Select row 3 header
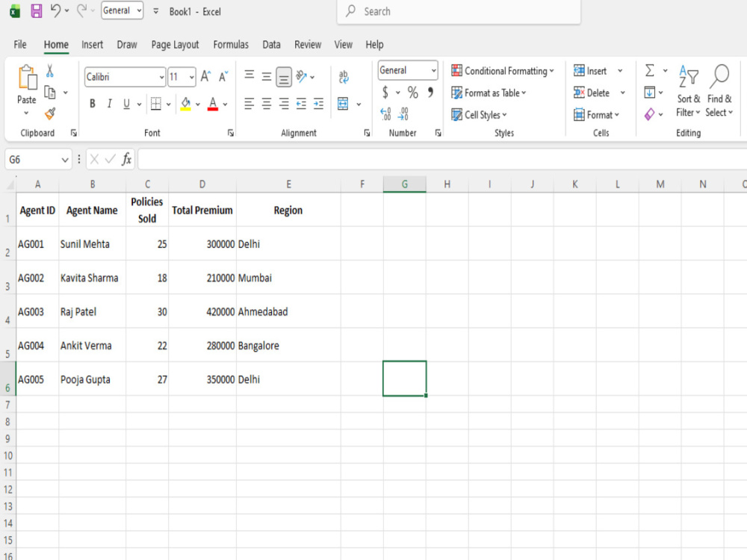The width and height of the screenshot is (747, 560). (x=7, y=278)
